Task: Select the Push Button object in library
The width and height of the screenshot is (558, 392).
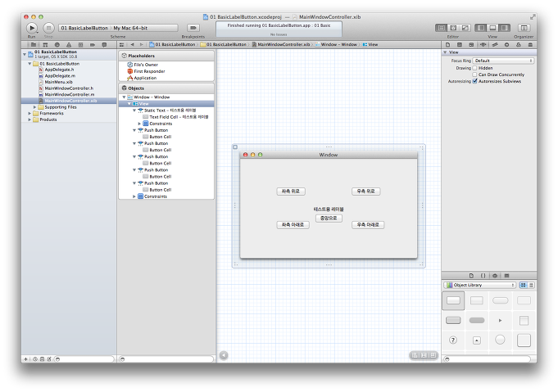Action: point(453,300)
